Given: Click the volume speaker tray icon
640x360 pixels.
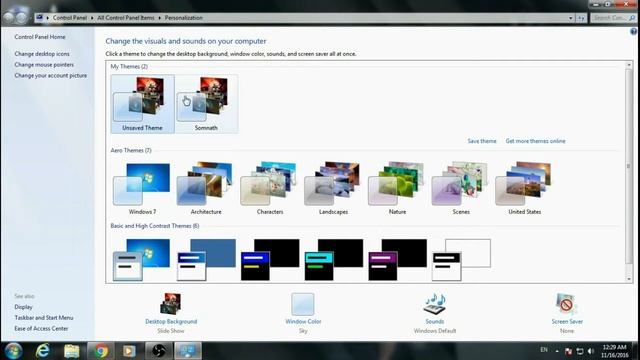Looking at the screenshot, I should tap(591, 351).
